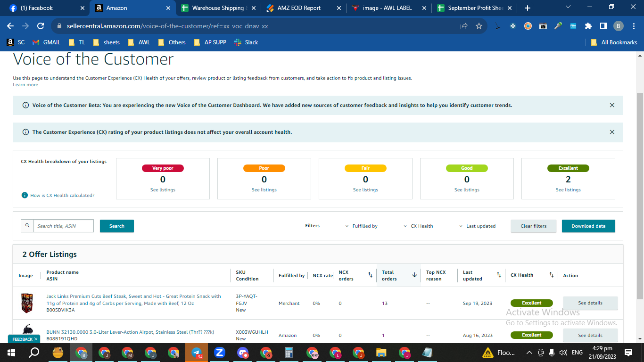See listings under Very poor card
644x362 pixels.
(163, 190)
